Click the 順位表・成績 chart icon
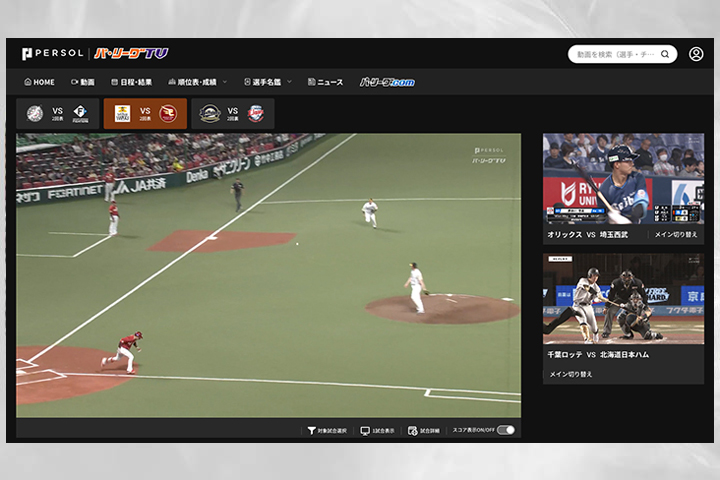This screenshot has width=720, height=480. coord(172,82)
